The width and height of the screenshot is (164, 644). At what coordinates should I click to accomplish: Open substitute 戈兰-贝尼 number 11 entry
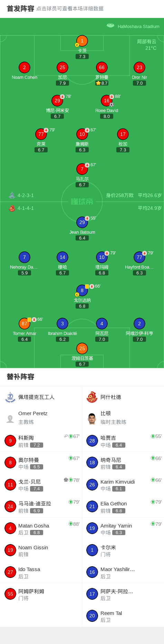tap(41, 485)
